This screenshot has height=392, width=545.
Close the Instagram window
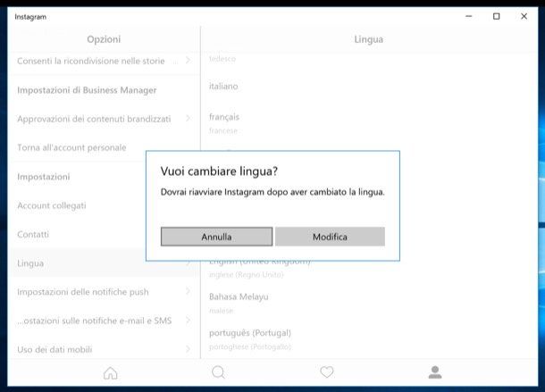point(524,16)
